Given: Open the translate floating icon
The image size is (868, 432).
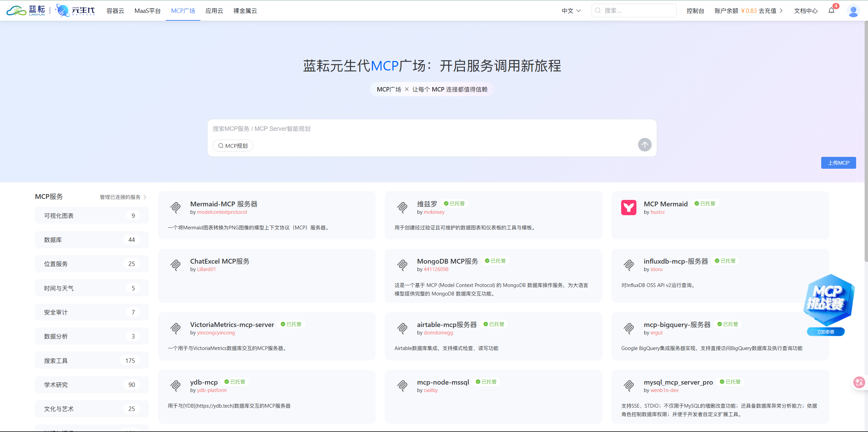Looking at the screenshot, I should pos(859,382).
